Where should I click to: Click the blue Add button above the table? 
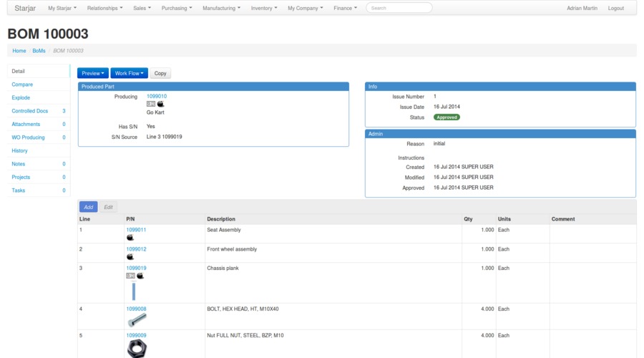(x=88, y=207)
